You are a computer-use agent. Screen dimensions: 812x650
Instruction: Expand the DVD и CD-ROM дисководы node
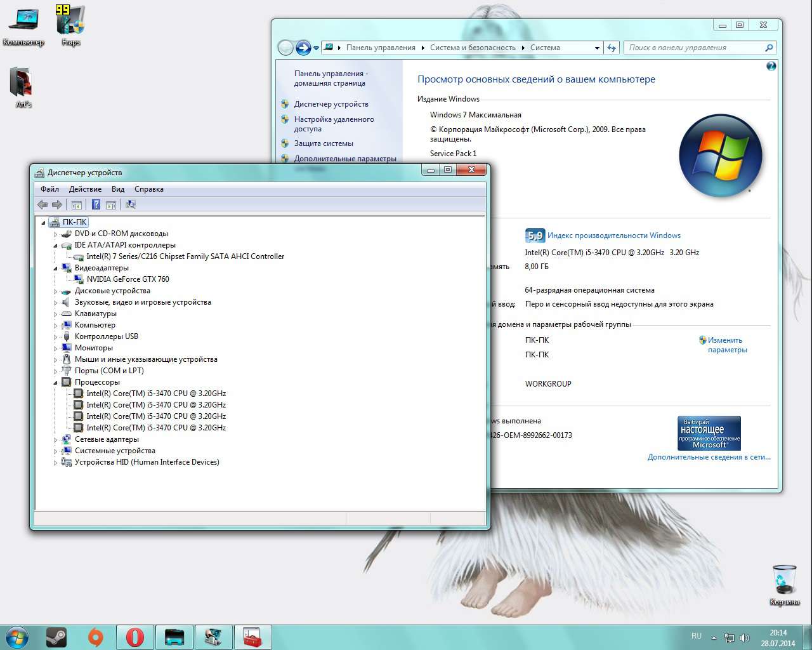click(56, 234)
